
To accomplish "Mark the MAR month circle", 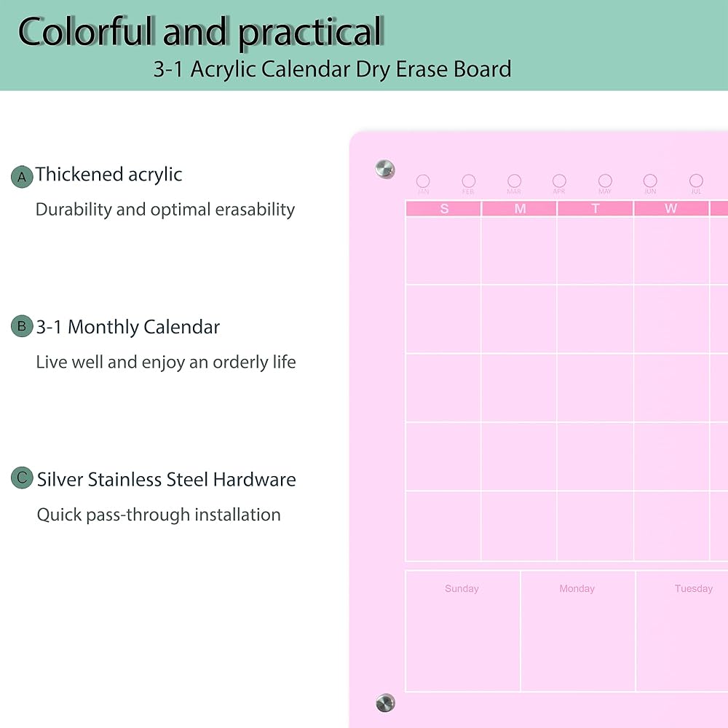I will click(x=514, y=181).
